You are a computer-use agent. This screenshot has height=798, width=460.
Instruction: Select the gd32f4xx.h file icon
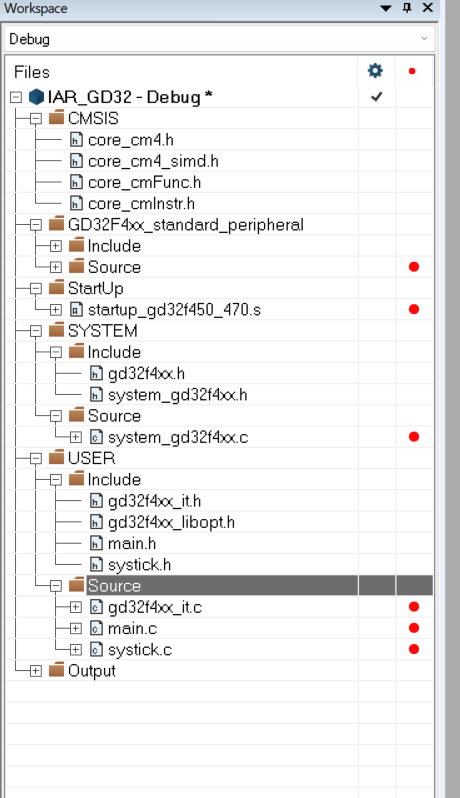pyautogui.click(x=96, y=374)
